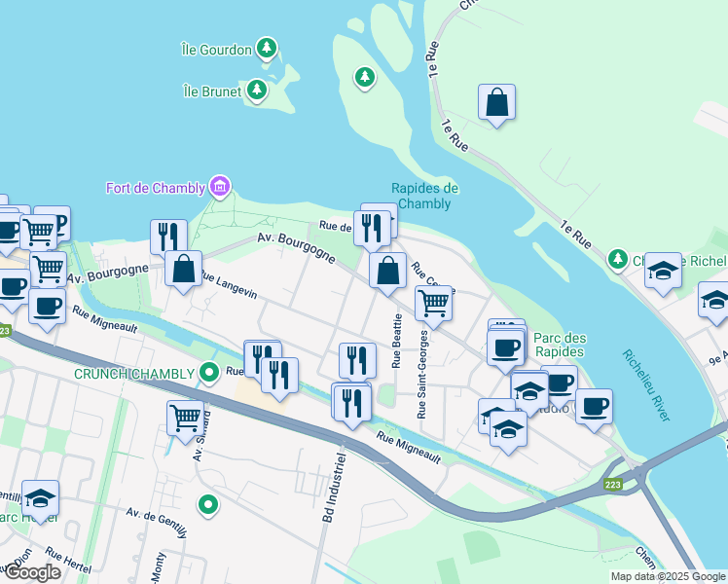Select the CRUNCH CHAMBLY green pin

[x=209, y=373]
